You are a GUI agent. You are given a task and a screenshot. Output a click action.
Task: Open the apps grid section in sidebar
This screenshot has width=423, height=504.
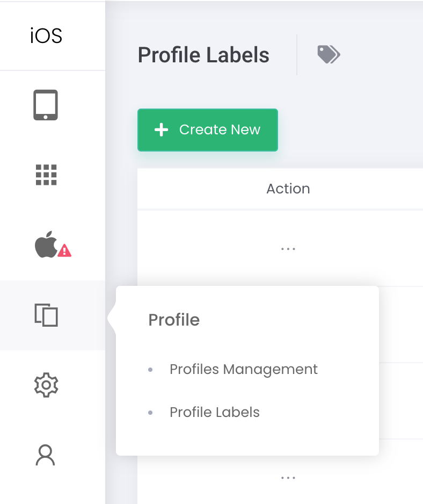coord(46,175)
